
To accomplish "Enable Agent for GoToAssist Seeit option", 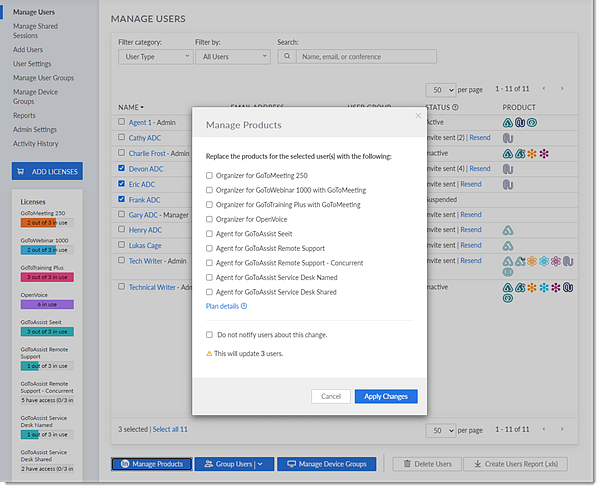I will (209, 233).
